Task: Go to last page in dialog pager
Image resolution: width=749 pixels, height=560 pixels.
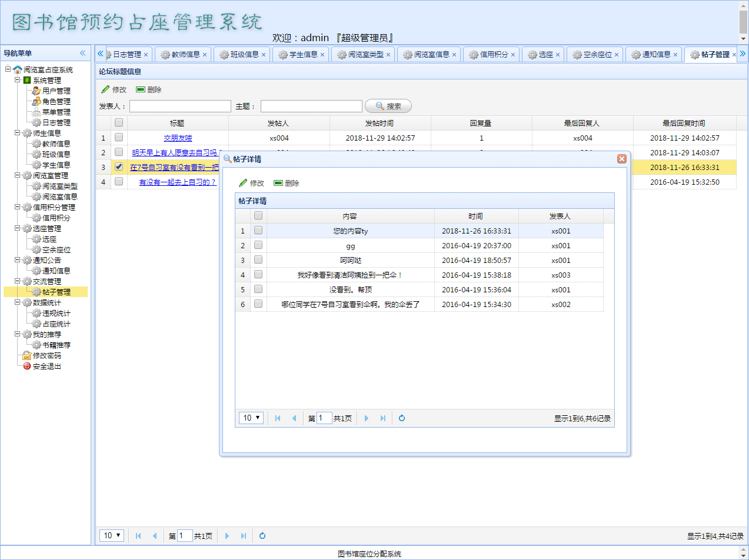Action: (383, 418)
